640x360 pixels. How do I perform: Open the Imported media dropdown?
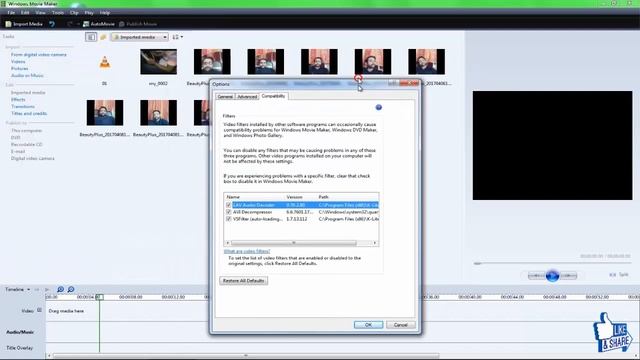tap(139, 37)
